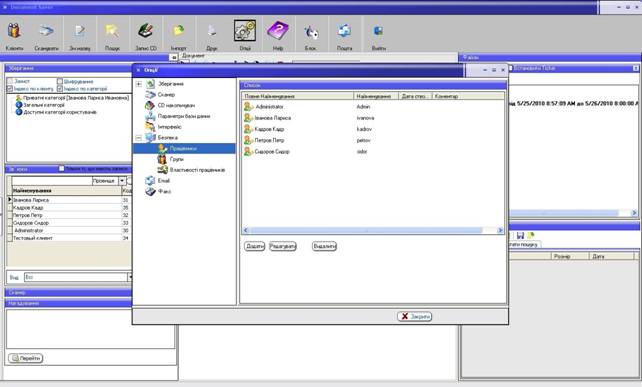Image resolution: width=642 pixels, height=387 pixels.
Task: Click the Сканувати scanner toolbar icon
Action: coord(46,32)
